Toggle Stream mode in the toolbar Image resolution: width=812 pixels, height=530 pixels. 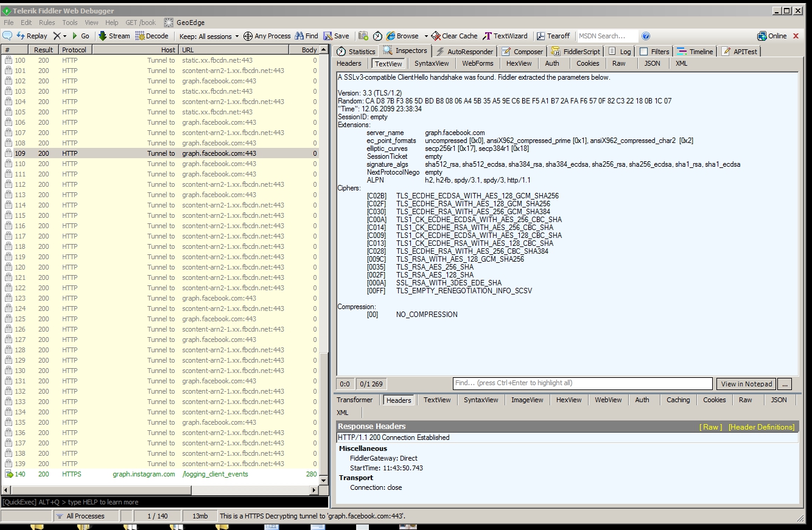coord(114,36)
